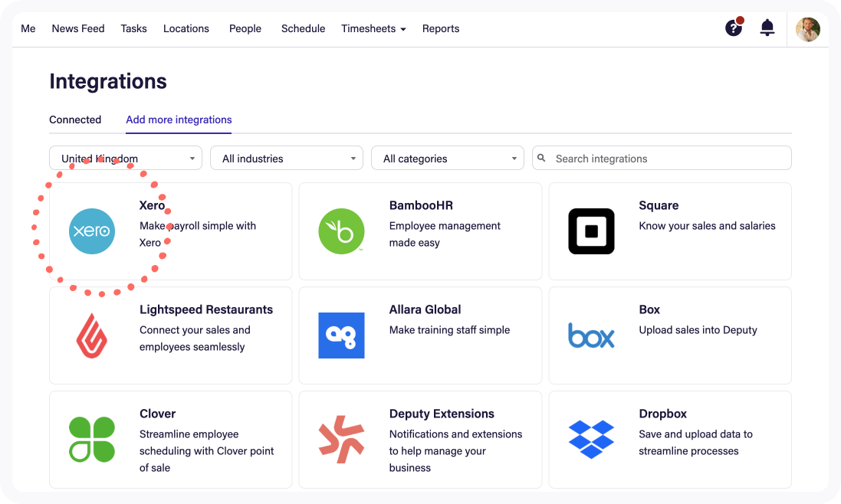Click 'Make payroll simple with Xero' text
Image resolution: width=841 pixels, height=504 pixels.
(x=197, y=234)
